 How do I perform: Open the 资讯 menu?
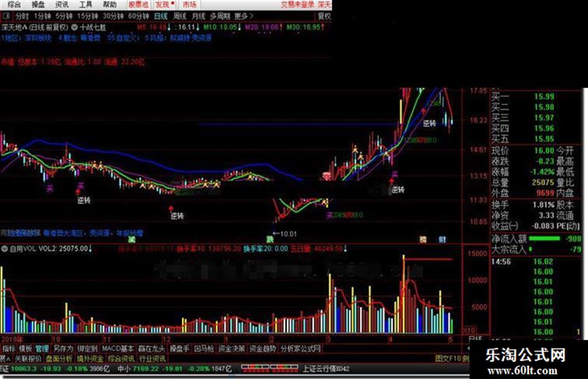point(62,4)
